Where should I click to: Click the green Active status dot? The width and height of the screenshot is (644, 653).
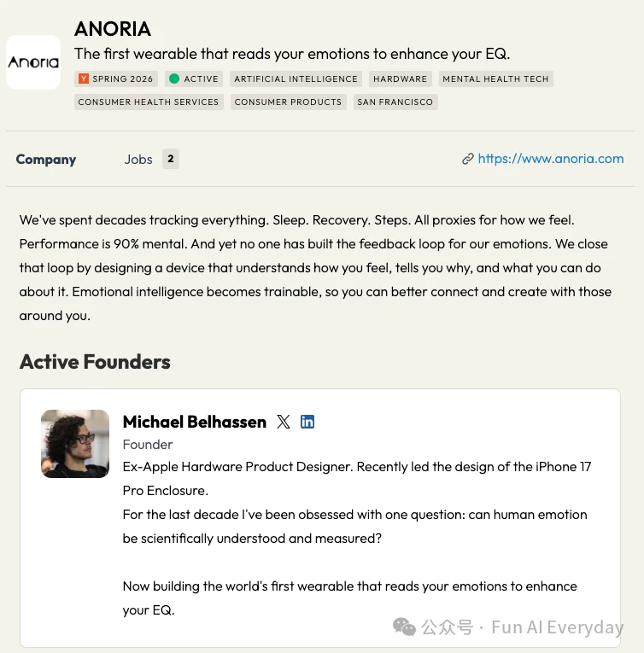point(174,79)
